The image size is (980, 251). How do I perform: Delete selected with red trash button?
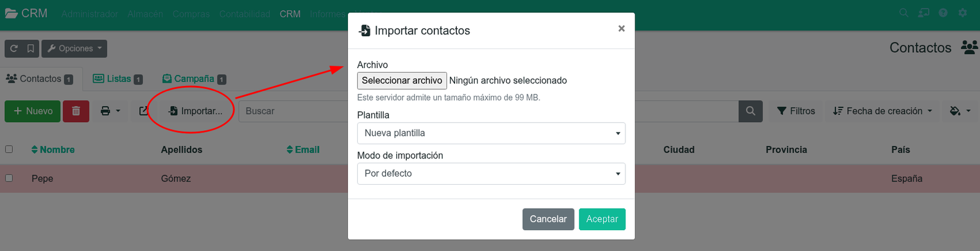click(76, 111)
